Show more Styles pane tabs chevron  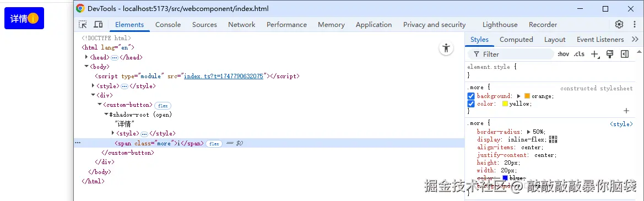635,40
